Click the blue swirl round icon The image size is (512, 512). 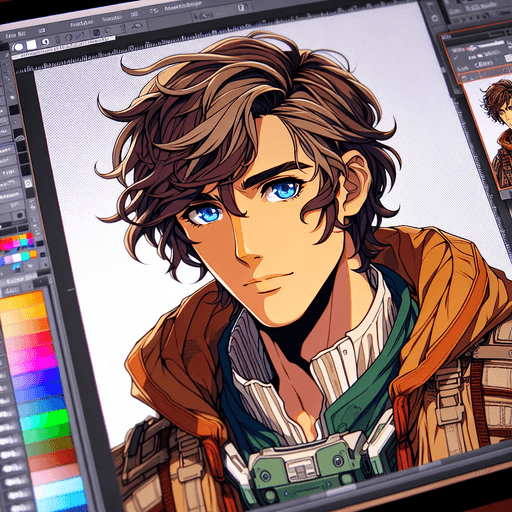45,42
